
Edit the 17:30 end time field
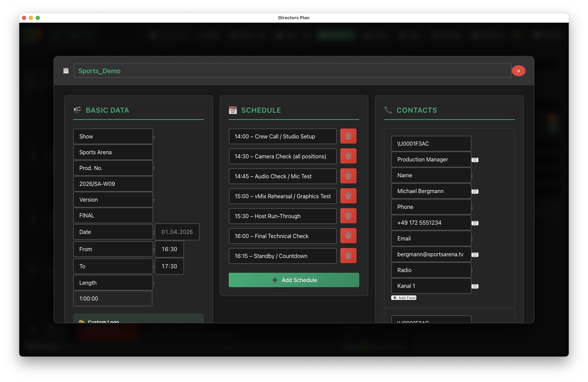point(169,266)
